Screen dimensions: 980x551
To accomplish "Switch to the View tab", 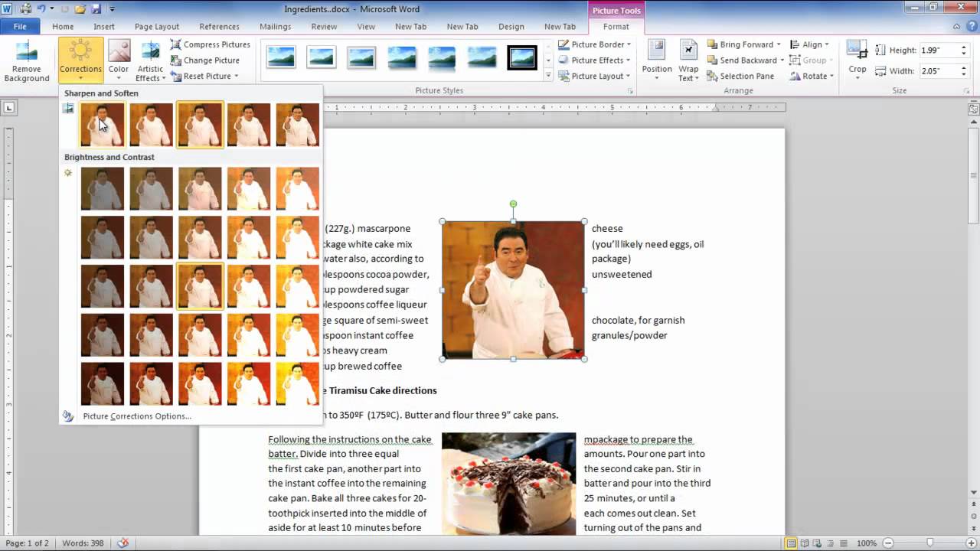I will click(366, 27).
